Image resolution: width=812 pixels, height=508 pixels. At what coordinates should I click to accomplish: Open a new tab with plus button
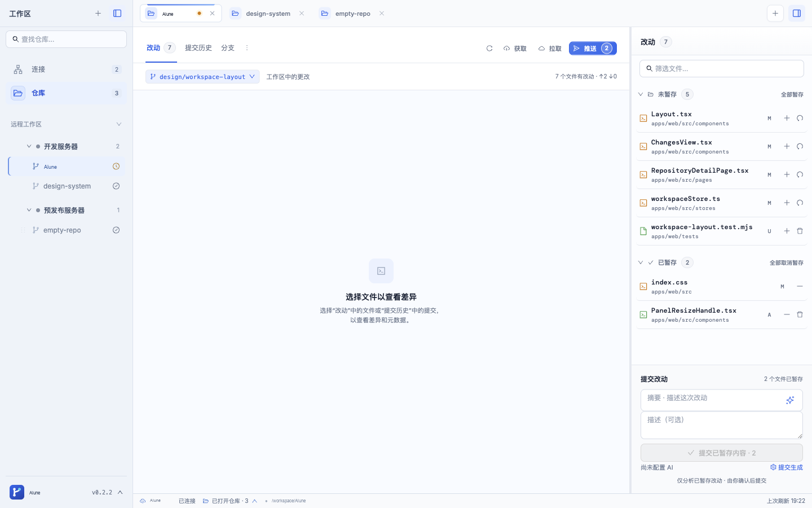(775, 14)
